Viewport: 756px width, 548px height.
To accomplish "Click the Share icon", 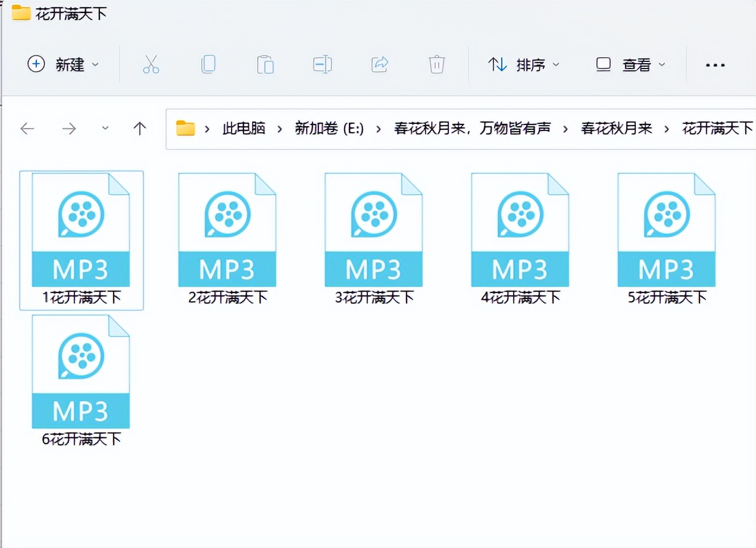I will [379, 64].
